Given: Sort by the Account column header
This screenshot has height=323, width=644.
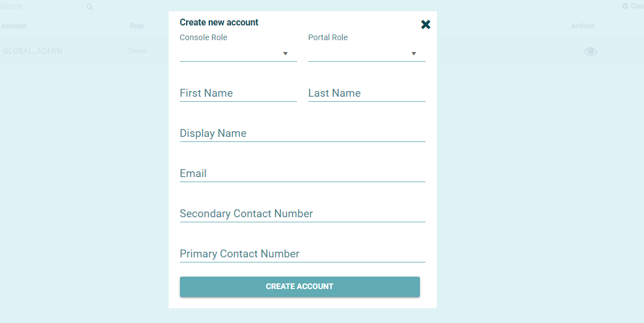Looking at the screenshot, I should [14, 26].
